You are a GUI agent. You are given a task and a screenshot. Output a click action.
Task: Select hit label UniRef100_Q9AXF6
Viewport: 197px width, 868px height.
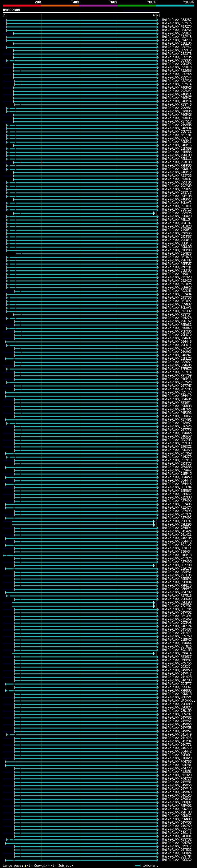coord(177,64)
